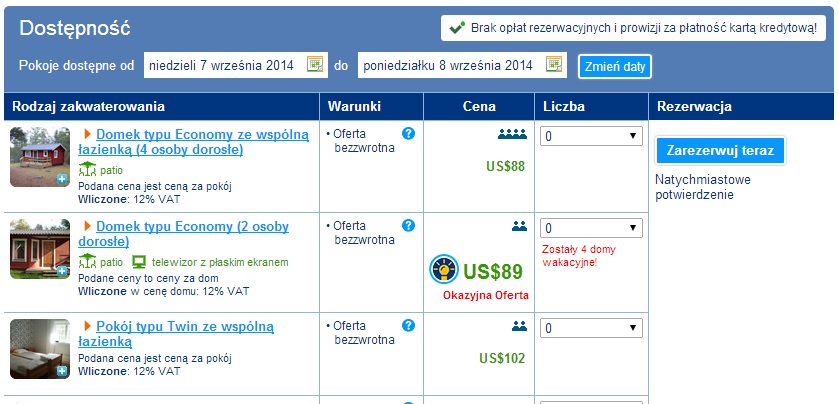
Task: Click the Brak opłat rezerwacyjnych banner text
Action: point(644,28)
